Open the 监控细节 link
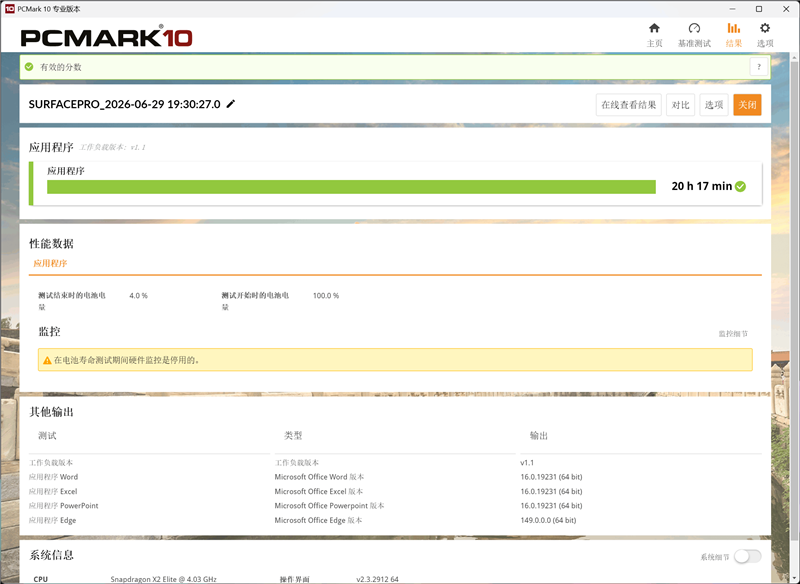 733,334
